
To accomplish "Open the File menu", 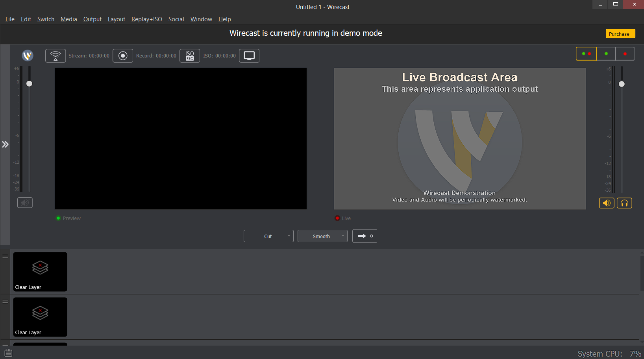I will pos(10,19).
